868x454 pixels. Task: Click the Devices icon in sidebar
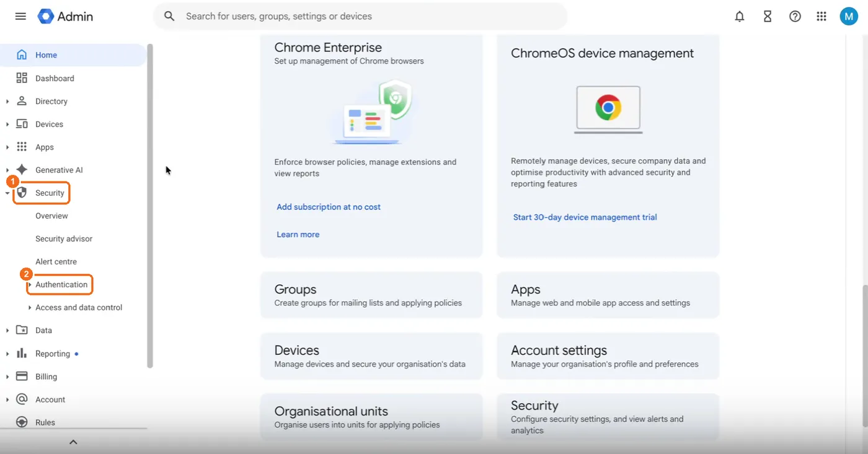coord(22,124)
